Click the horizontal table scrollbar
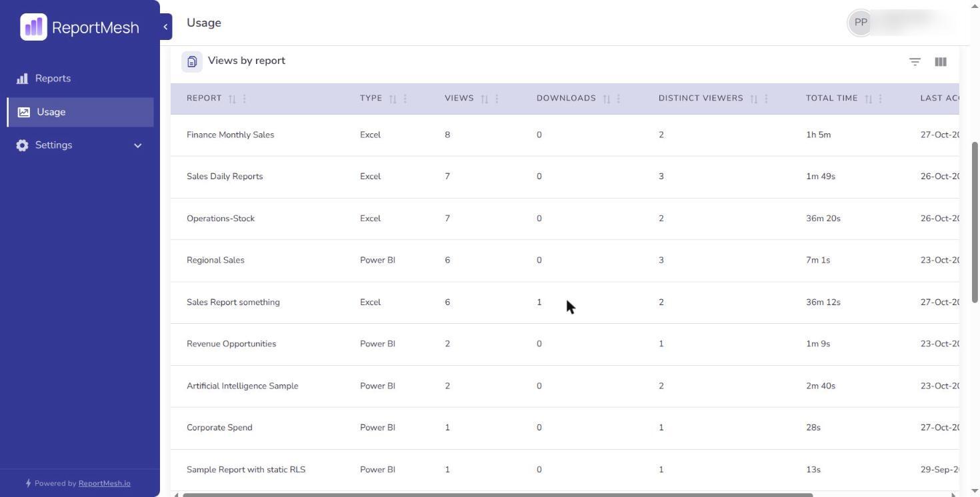Viewport: 980px width, 497px height. coord(497,495)
